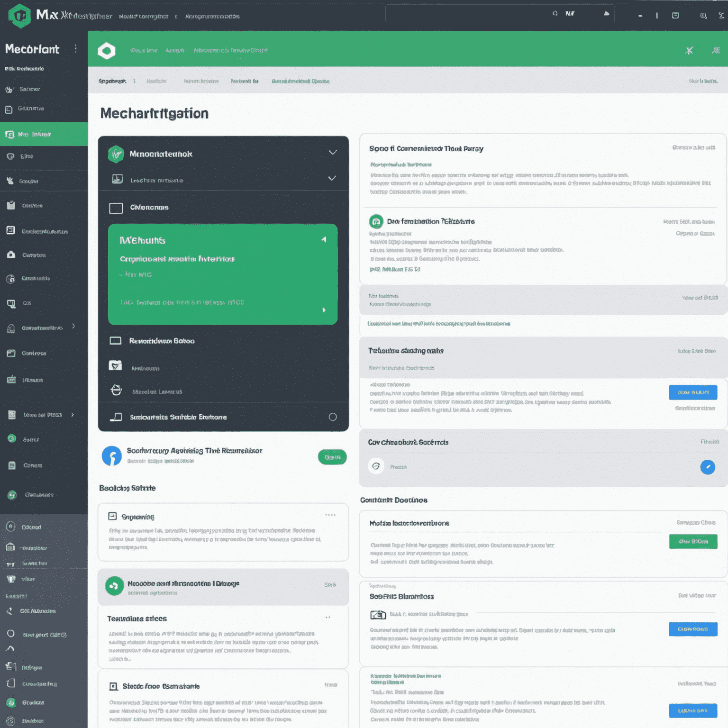Click the bell icon in the search field

607,14
